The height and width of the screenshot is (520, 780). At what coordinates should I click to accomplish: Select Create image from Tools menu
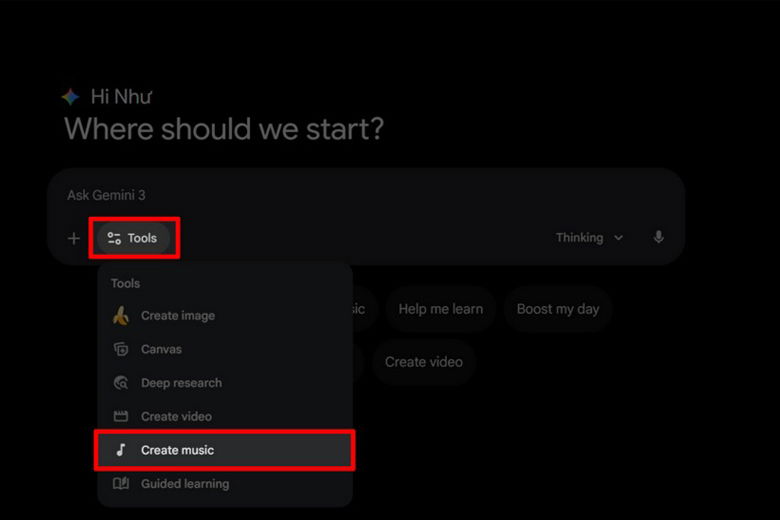coord(178,316)
